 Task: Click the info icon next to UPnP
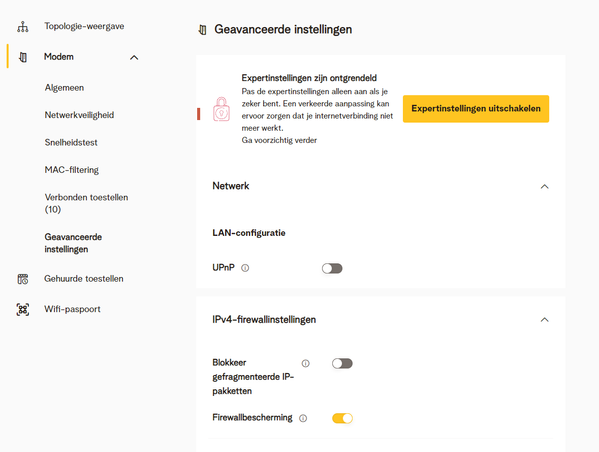tap(245, 268)
